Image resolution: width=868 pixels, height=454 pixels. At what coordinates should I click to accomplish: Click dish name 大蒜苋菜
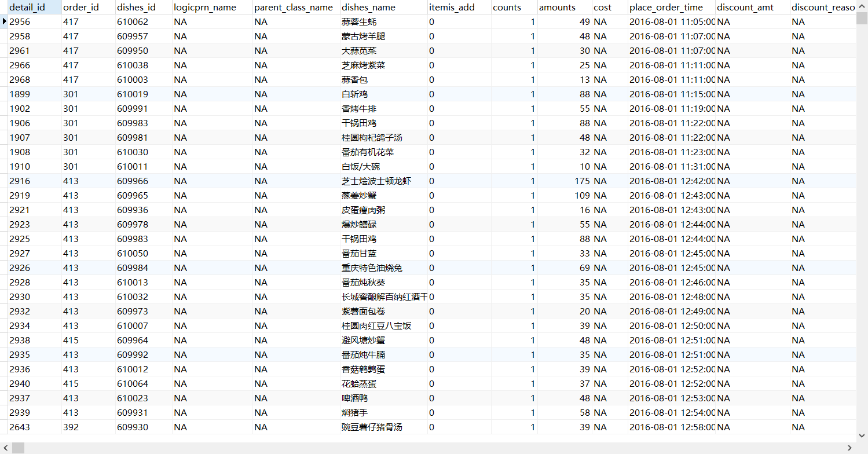[x=359, y=50]
